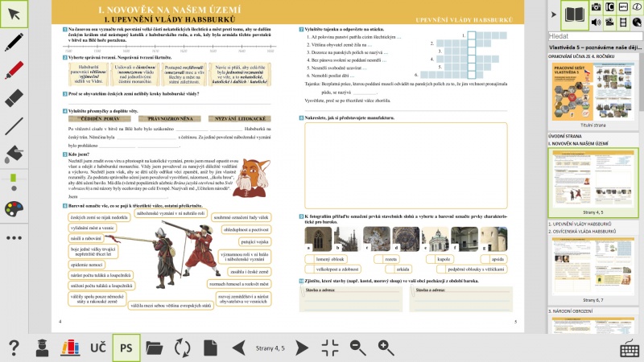Tick the 'apsida' checkbox

coord(485,259)
